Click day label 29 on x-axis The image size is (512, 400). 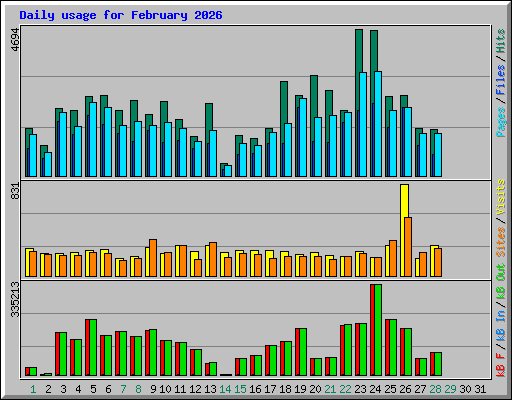point(450,389)
